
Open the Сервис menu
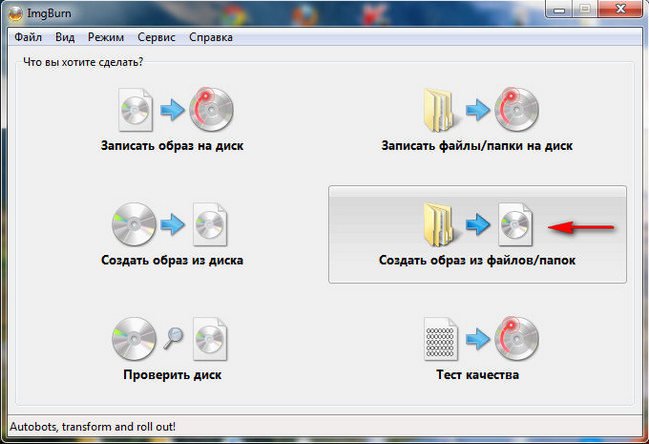(156, 37)
